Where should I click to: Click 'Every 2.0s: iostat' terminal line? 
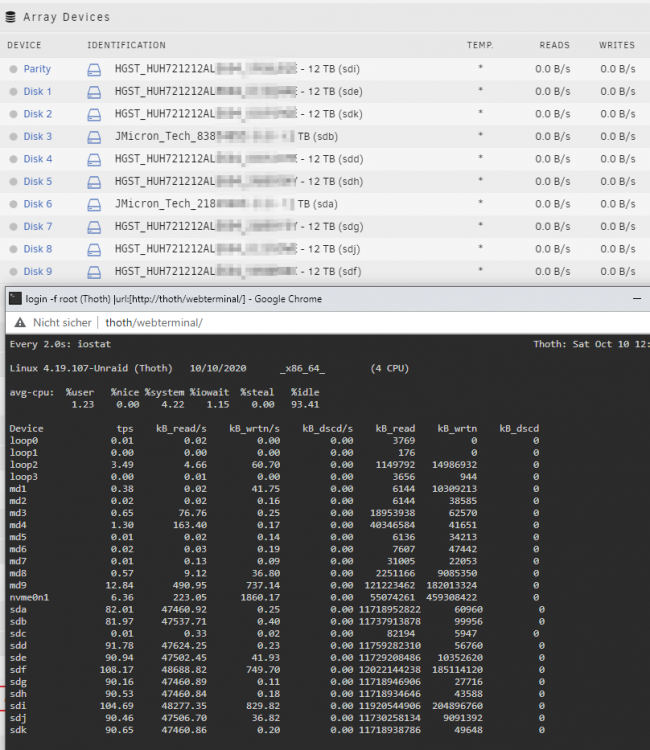[60, 344]
